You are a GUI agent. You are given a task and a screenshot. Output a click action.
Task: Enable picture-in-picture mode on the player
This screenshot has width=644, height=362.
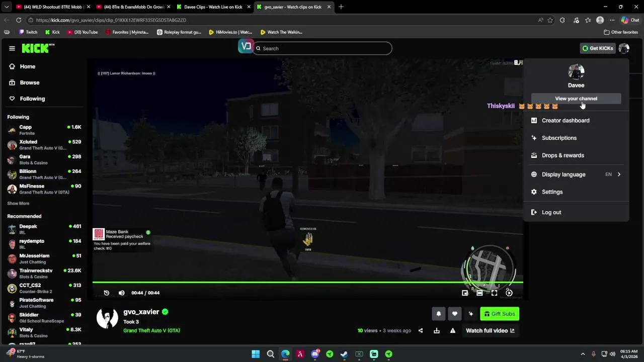pyautogui.click(x=465, y=293)
